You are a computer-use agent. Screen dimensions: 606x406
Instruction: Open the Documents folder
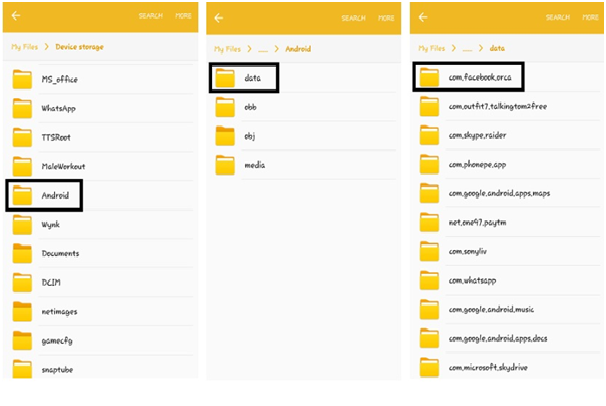click(60, 253)
